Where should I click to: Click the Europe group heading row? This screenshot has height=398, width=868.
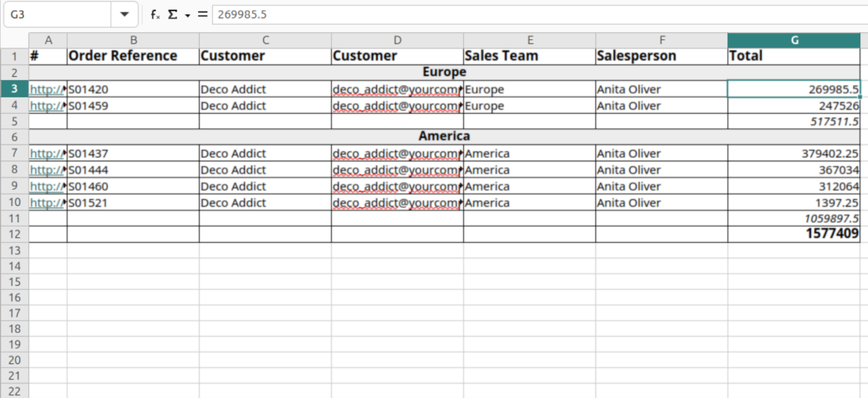point(444,72)
